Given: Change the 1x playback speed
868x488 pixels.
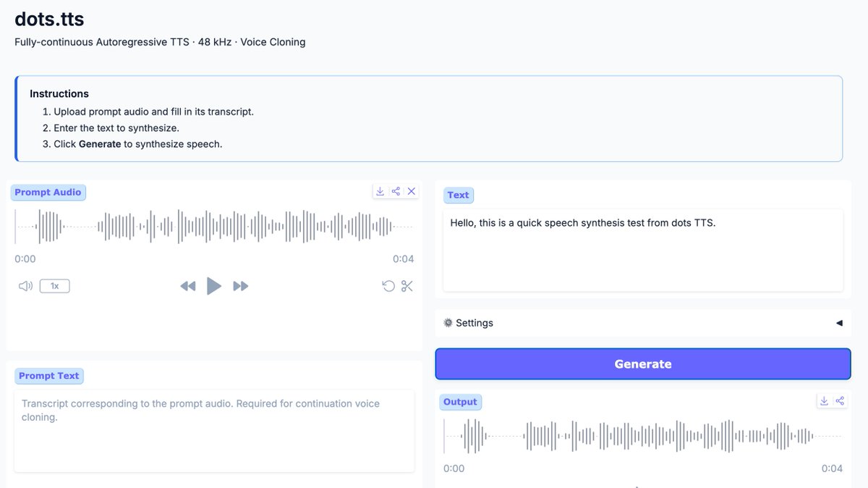Looking at the screenshot, I should pyautogui.click(x=55, y=286).
